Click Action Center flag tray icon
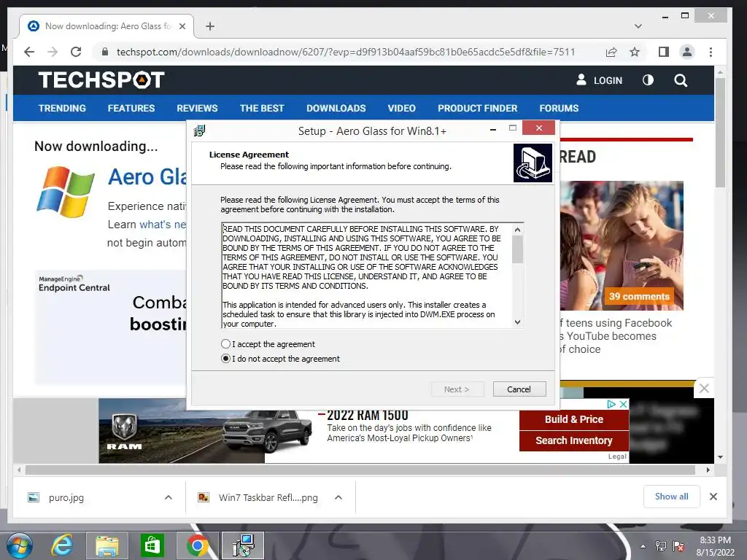Screen dimensions: 747x560 (x=678, y=546)
